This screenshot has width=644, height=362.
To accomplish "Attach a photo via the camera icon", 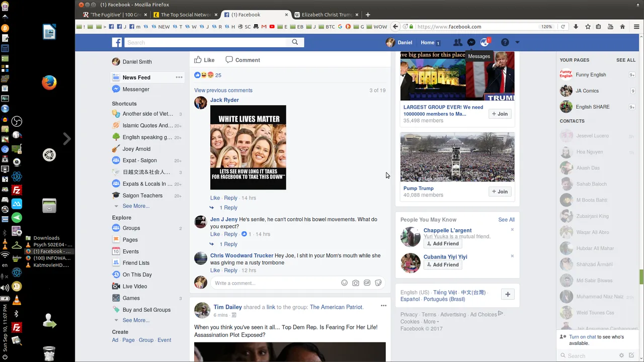I will [x=356, y=283].
